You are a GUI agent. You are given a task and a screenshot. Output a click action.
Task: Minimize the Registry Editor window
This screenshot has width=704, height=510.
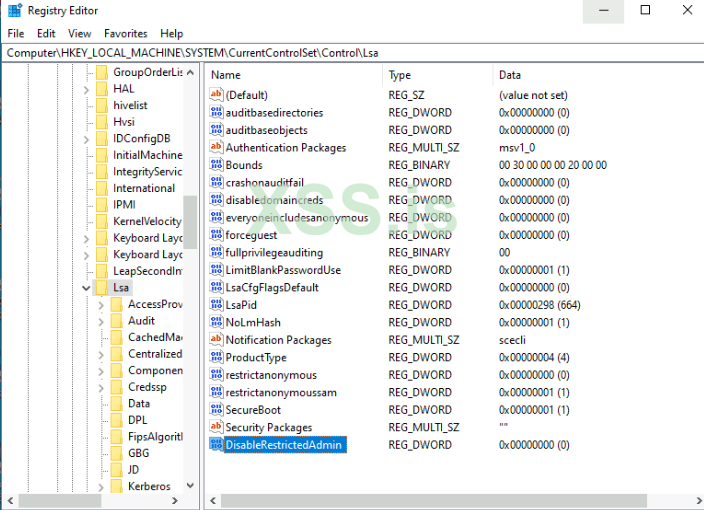(x=603, y=11)
